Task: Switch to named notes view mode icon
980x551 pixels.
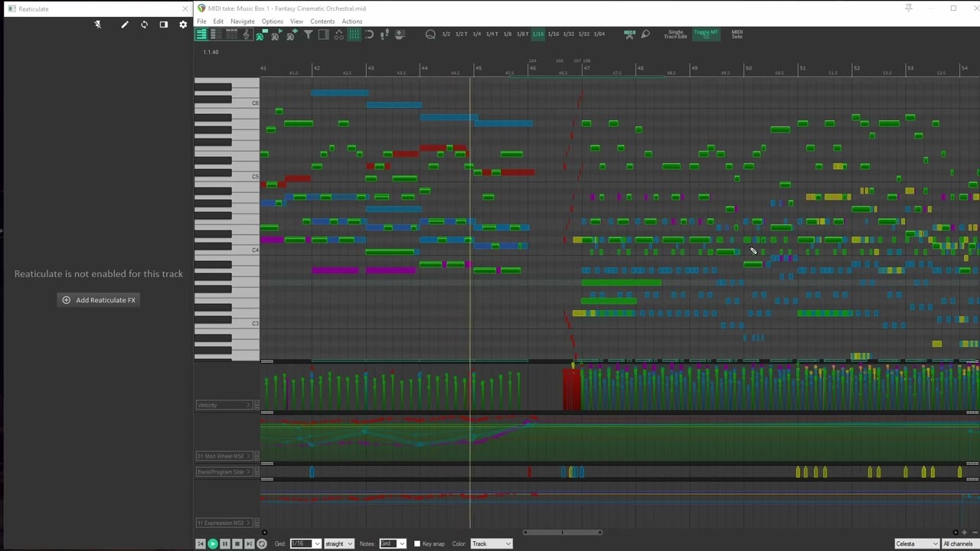Action: coord(215,34)
